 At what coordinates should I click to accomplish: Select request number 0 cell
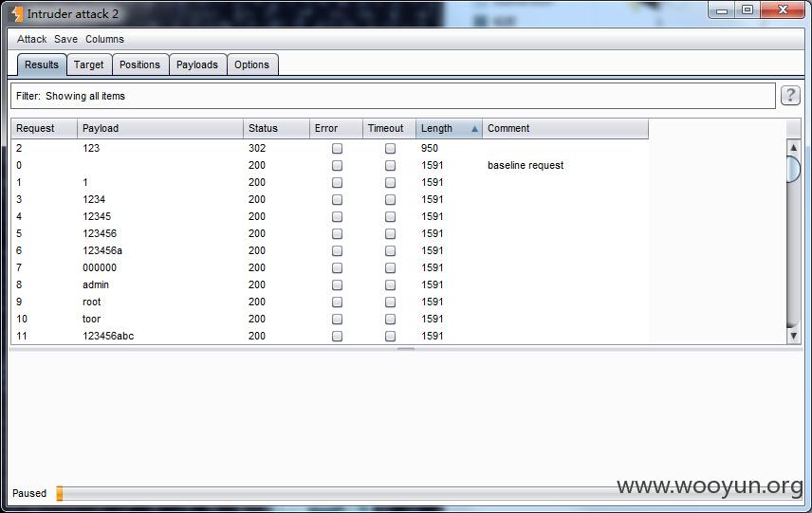point(19,165)
